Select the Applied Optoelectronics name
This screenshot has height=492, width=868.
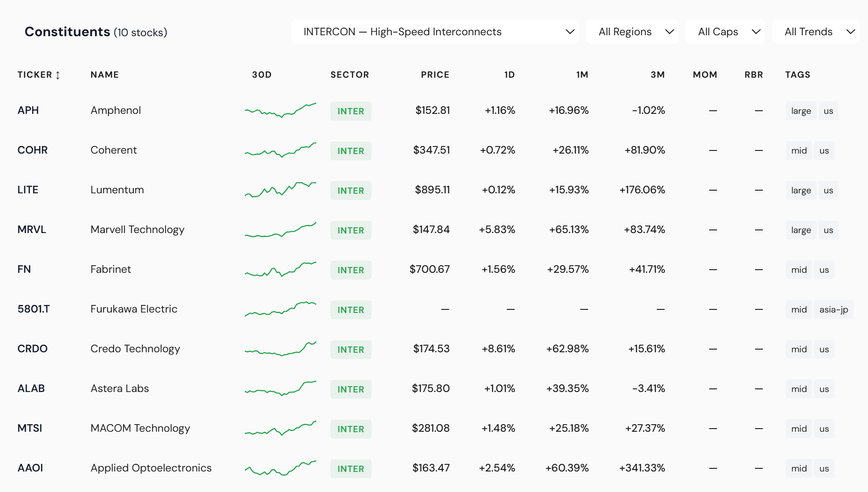pos(151,468)
